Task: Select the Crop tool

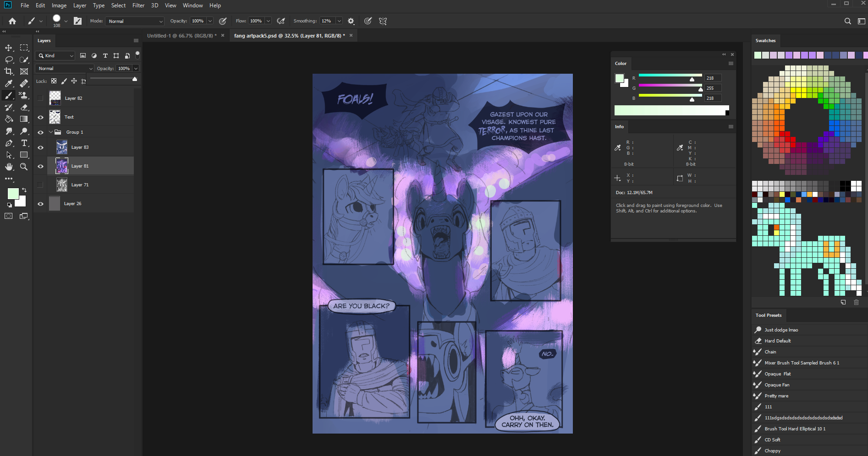Action: [x=9, y=71]
